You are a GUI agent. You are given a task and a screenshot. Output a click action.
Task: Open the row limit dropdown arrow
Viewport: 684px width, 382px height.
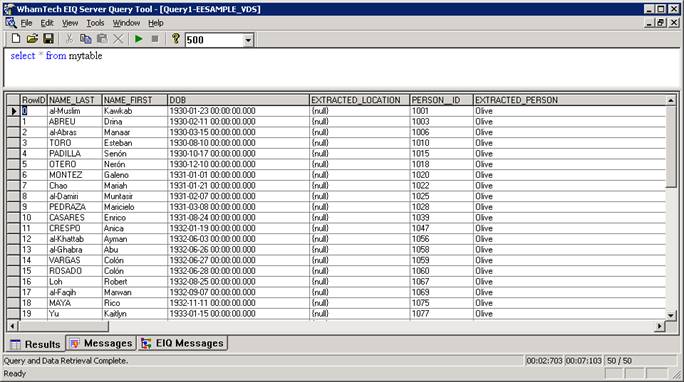coord(248,40)
